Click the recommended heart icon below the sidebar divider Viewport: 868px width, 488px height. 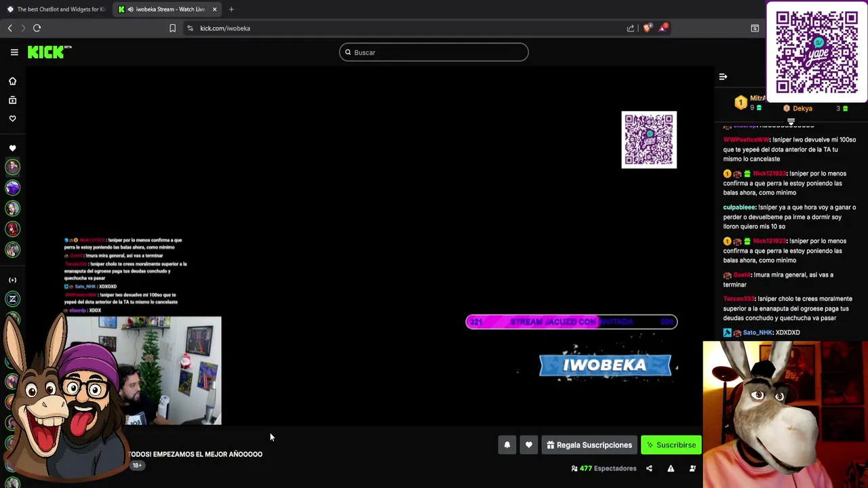(12, 148)
